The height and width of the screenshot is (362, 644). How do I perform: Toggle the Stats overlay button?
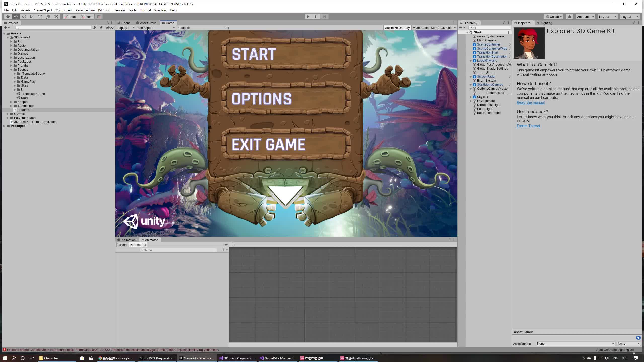click(x=434, y=28)
